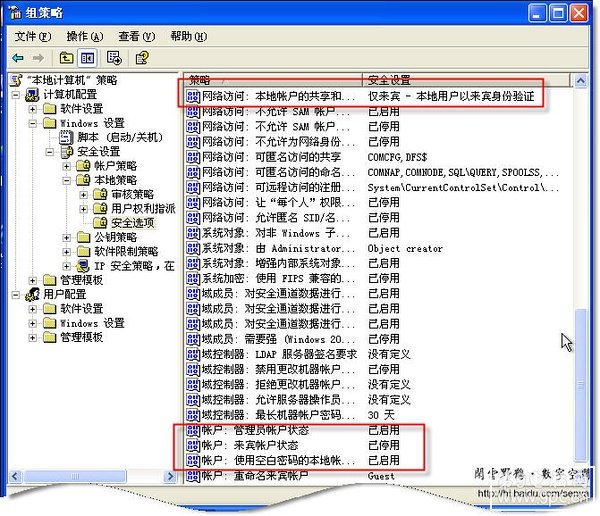Click the IP 安全策略 icon in tree
Viewport: 600px width, 516px height.
(83, 266)
